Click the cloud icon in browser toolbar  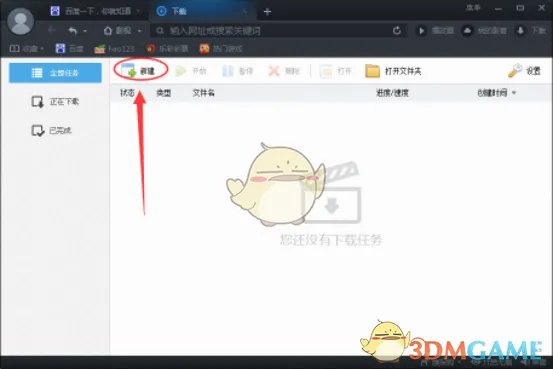pos(467,31)
